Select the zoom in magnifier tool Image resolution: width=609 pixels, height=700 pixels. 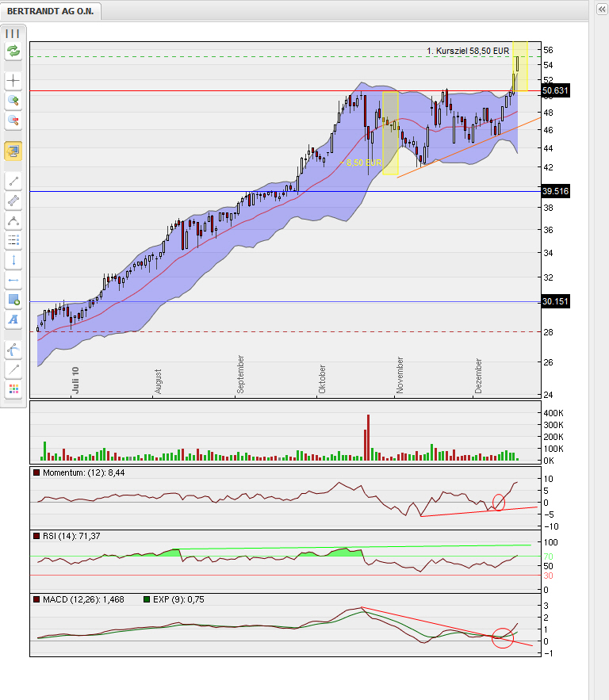13,101
